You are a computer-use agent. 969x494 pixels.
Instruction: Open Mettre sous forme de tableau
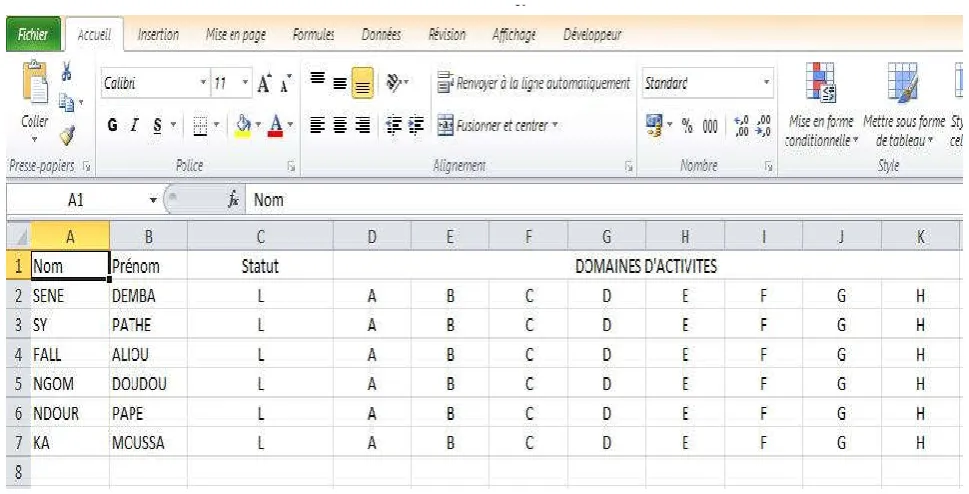pyautogui.click(x=903, y=105)
